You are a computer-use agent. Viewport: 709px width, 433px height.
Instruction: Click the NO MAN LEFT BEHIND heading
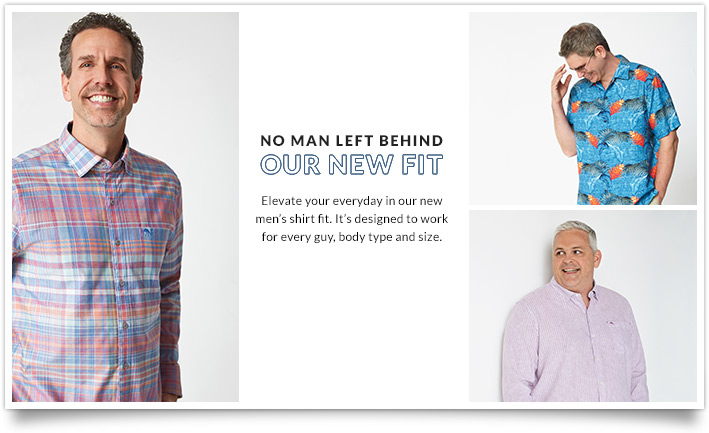tap(352, 141)
